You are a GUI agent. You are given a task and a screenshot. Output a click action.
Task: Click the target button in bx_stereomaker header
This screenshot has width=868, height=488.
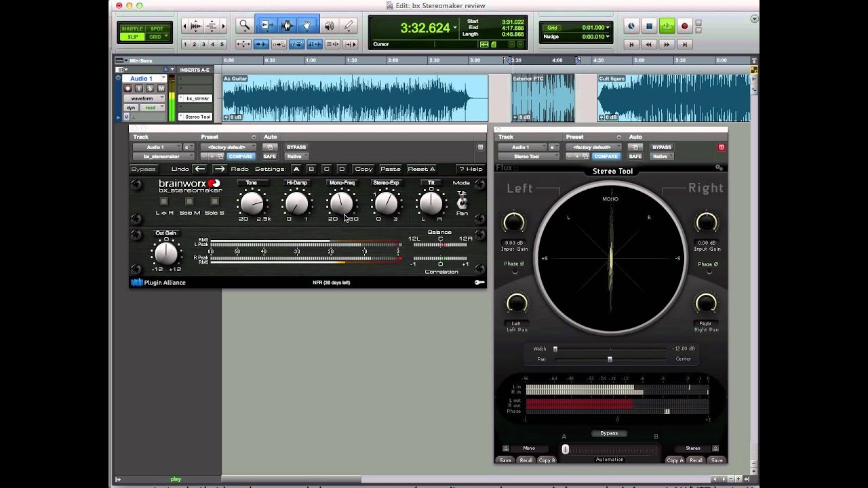pos(480,147)
